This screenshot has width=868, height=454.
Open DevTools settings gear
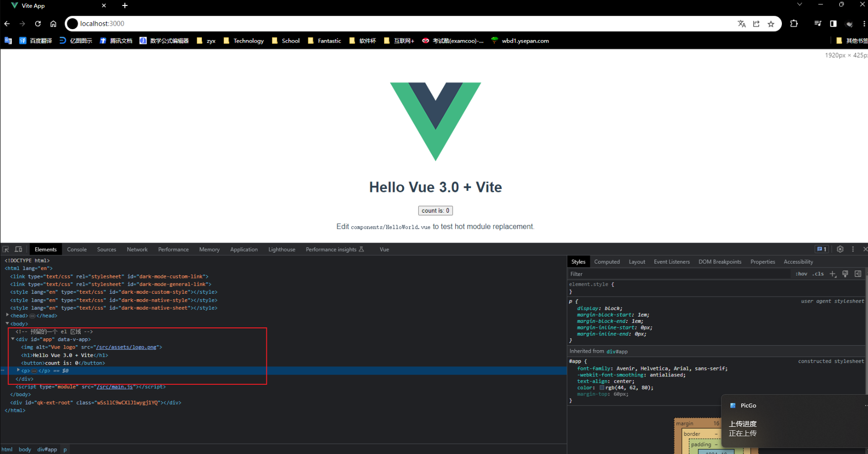tap(840, 249)
